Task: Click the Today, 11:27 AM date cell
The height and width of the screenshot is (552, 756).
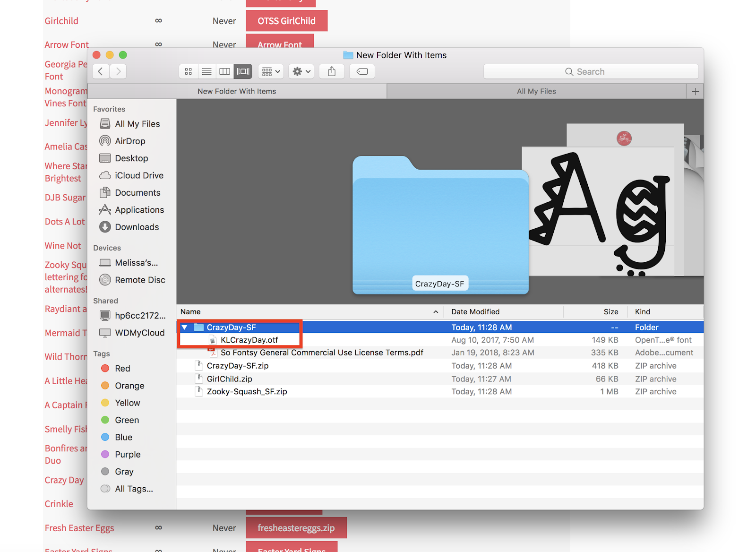Action: [481, 379]
